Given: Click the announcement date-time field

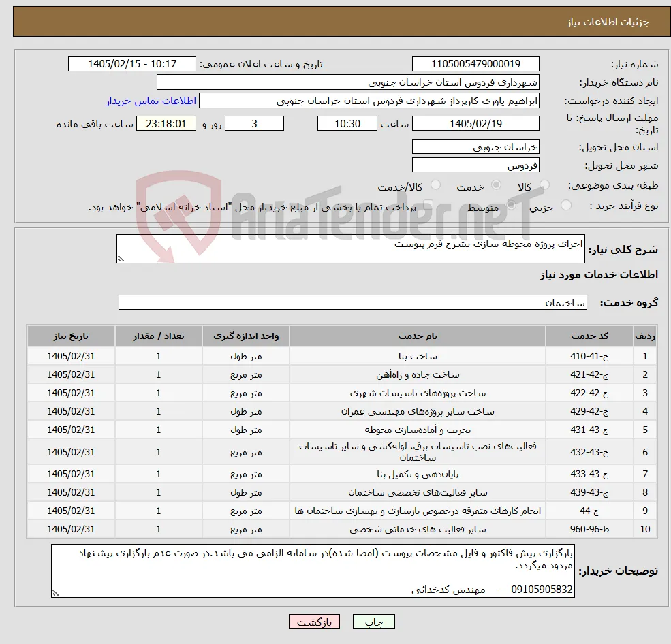Looking at the screenshot, I should 131,64.
